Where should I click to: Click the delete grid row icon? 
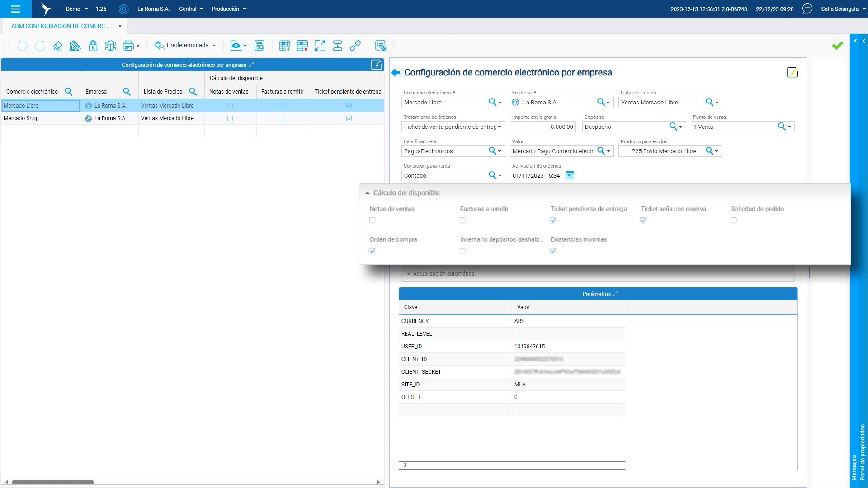click(x=302, y=46)
